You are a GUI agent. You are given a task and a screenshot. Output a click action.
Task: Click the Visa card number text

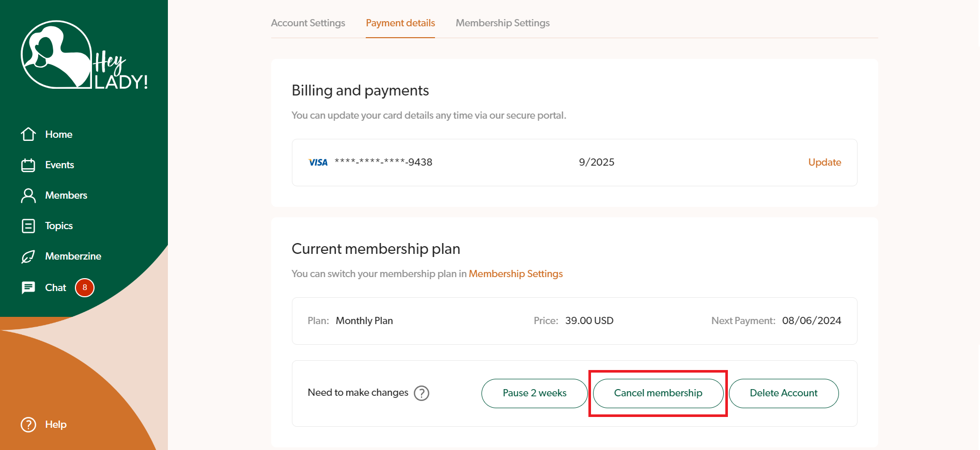click(383, 163)
